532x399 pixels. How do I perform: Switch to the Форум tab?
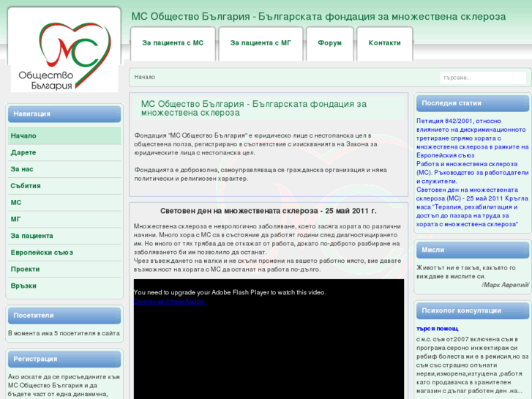[329, 43]
